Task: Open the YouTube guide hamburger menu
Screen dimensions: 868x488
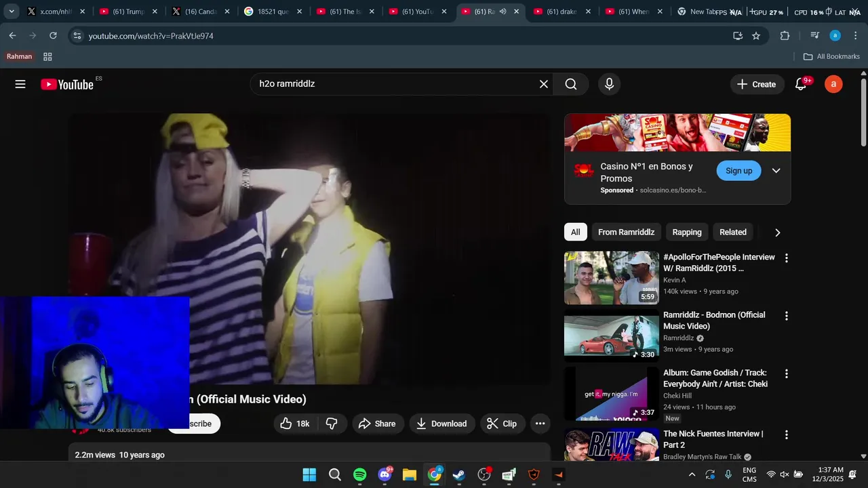Action: 20,84
